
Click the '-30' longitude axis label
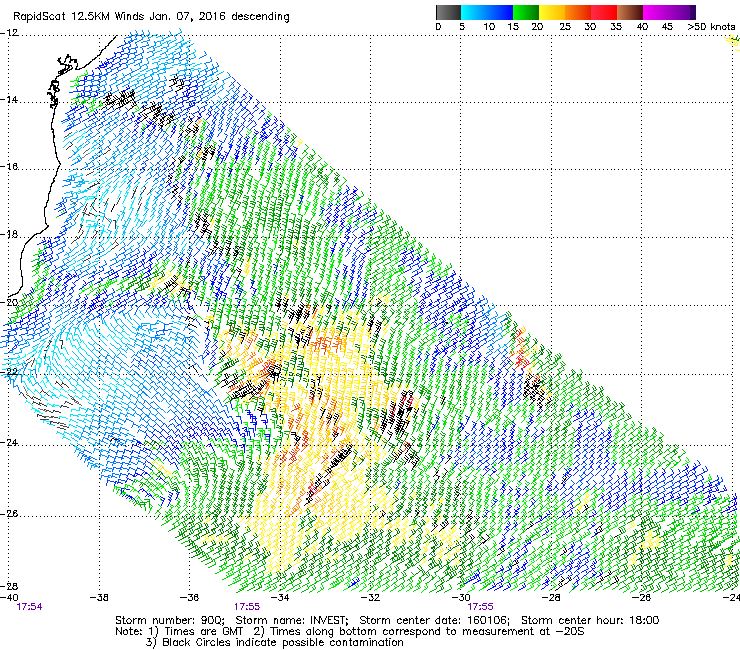tap(461, 598)
